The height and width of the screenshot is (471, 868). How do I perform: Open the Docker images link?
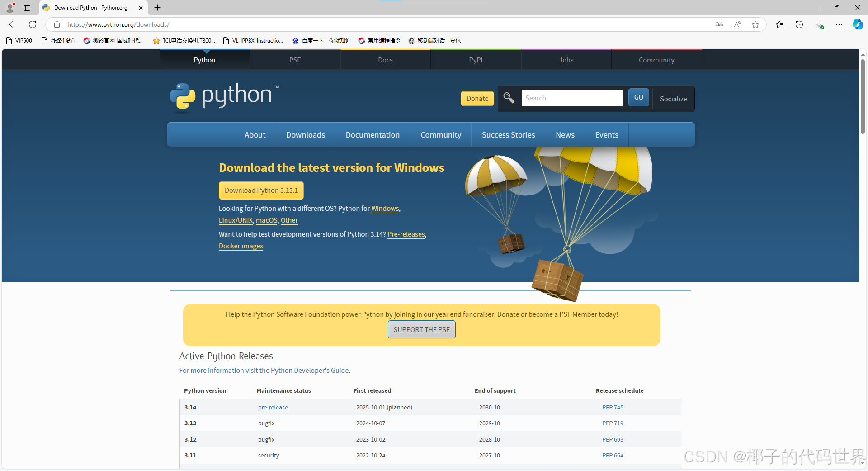(241, 246)
